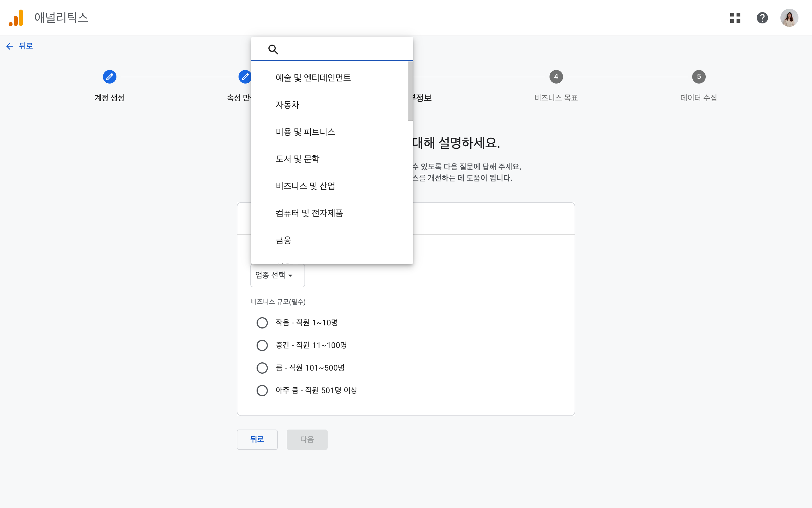Select 작음 - 직원 1~10명 radio button
This screenshot has width=812, height=508.
click(262, 323)
